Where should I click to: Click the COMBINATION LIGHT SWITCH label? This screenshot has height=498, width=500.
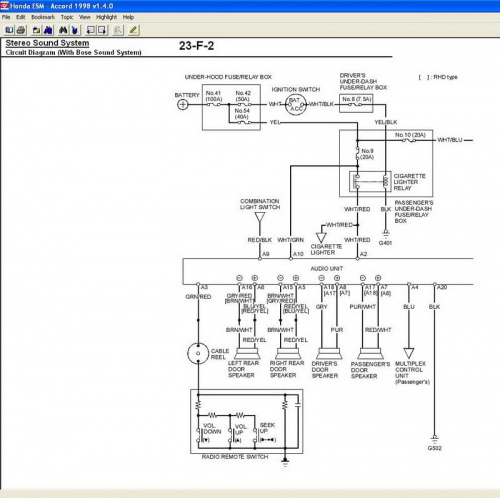tap(260, 204)
